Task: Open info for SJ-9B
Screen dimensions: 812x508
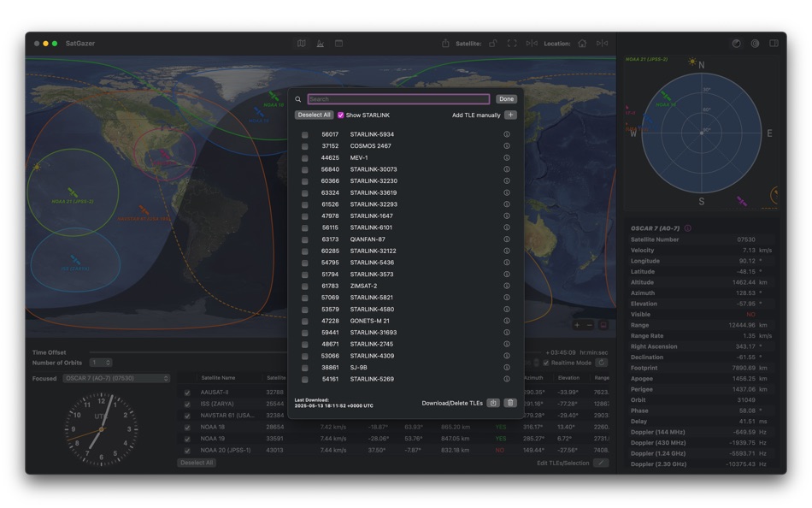Action: 507,368
